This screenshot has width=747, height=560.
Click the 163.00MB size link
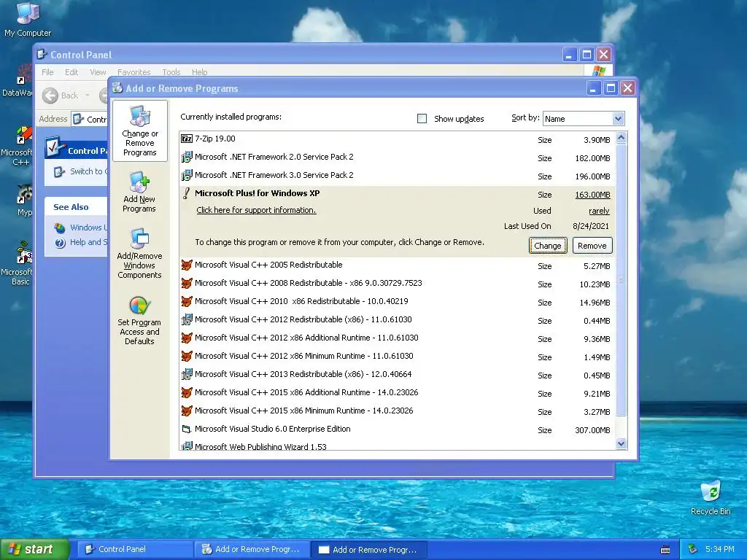pyautogui.click(x=592, y=195)
